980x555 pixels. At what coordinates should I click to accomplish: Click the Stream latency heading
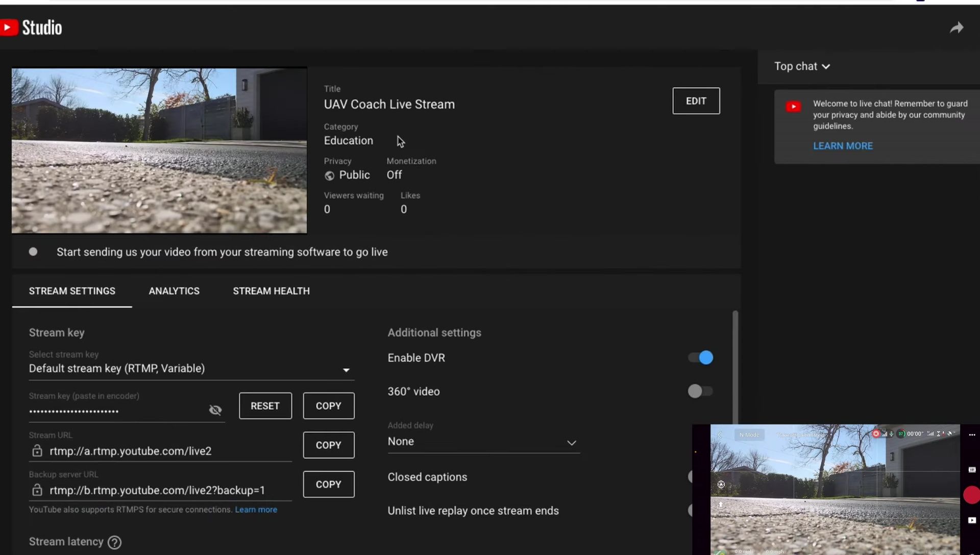66,542
